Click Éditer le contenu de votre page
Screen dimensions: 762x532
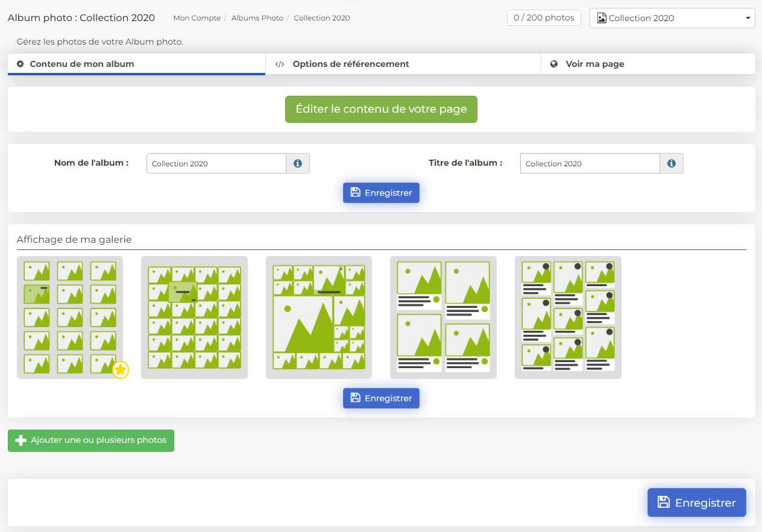(381, 109)
